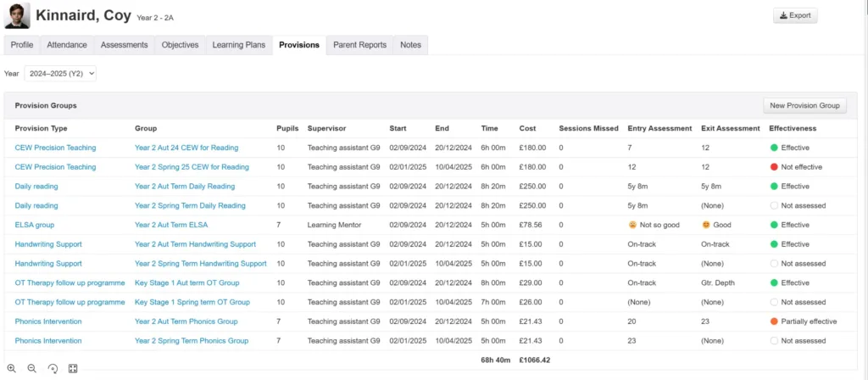Screen dimensions: 868x380
Task: Click the total time 68h 40m
Action: (494, 360)
